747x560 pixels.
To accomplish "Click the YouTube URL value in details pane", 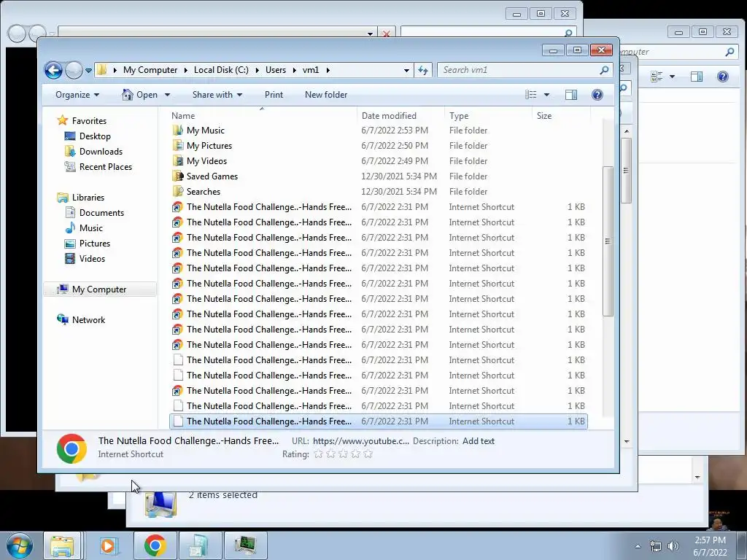I will coord(360,441).
